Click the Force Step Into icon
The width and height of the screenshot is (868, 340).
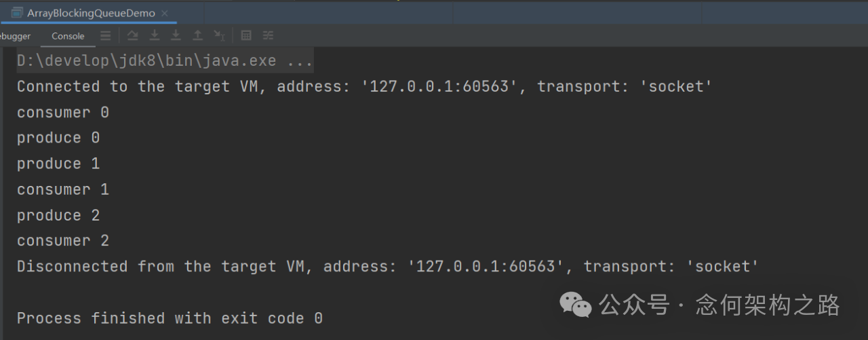click(x=176, y=36)
